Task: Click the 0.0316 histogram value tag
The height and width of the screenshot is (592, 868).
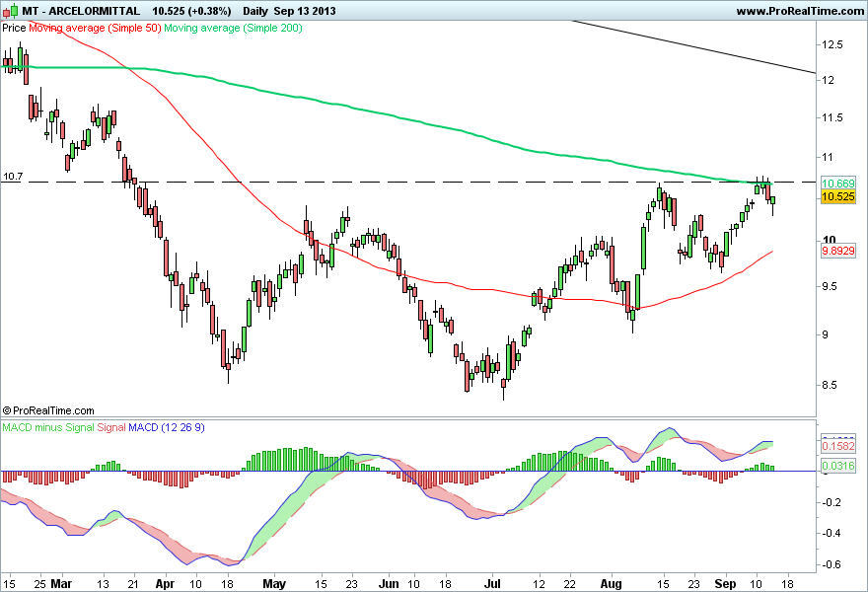Action: [838, 467]
